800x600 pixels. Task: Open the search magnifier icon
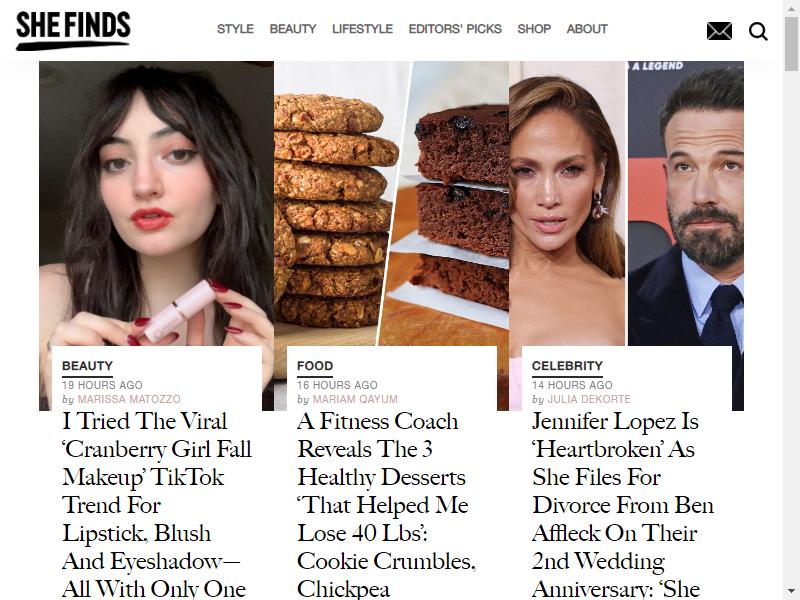coord(758,31)
